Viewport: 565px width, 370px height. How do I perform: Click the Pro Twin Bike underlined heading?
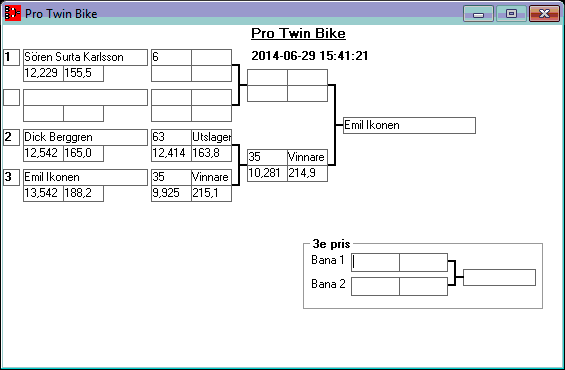pyautogui.click(x=298, y=34)
